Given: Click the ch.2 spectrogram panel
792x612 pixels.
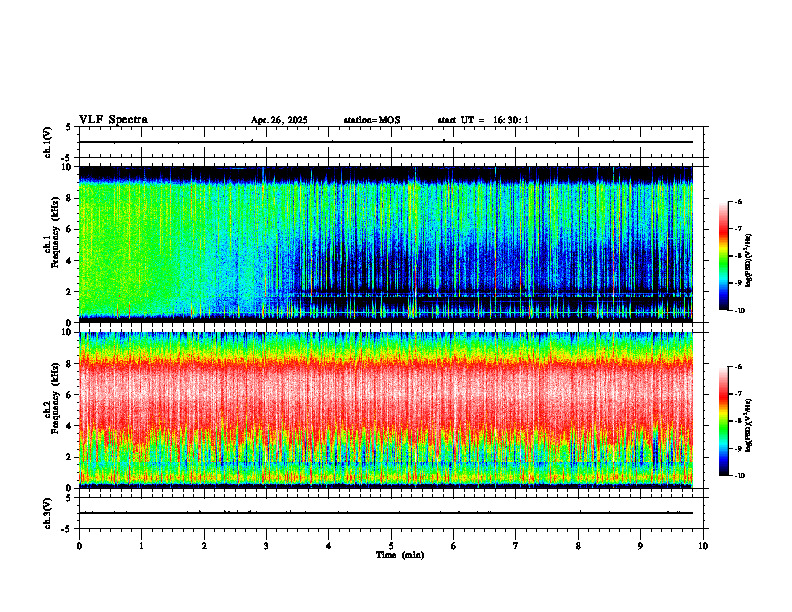Looking at the screenshot, I should click(x=386, y=410).
